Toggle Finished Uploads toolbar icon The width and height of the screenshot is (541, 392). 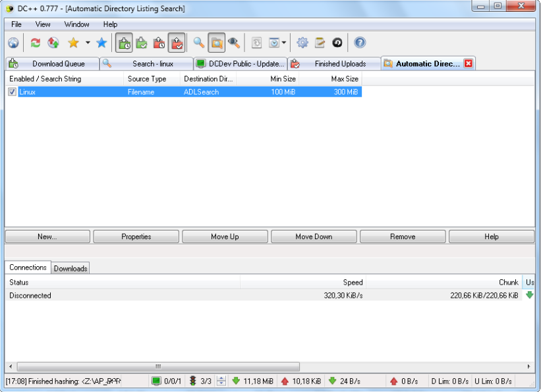pyautogui.click(x=177, y=43)
